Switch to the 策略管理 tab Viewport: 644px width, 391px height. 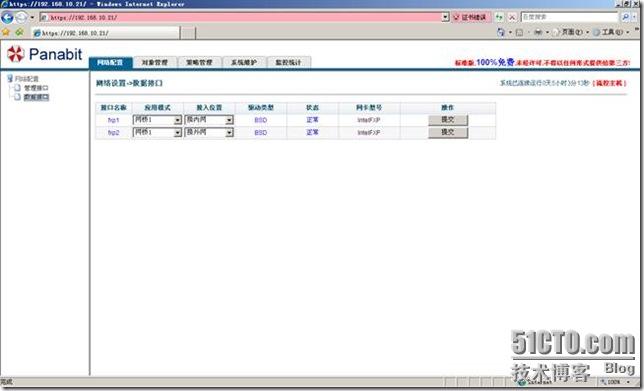pyautogui.click(x=199, y=62)
